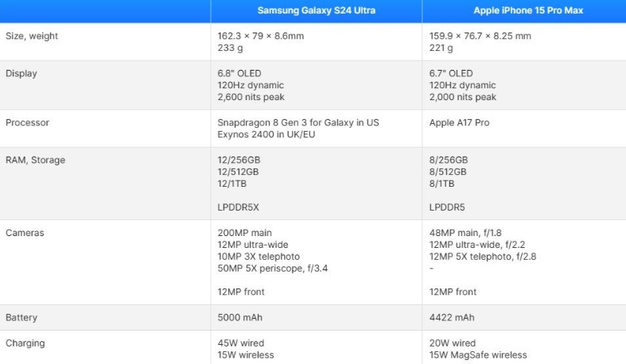Click the '221 g' weight value

(x=441, y=48)
